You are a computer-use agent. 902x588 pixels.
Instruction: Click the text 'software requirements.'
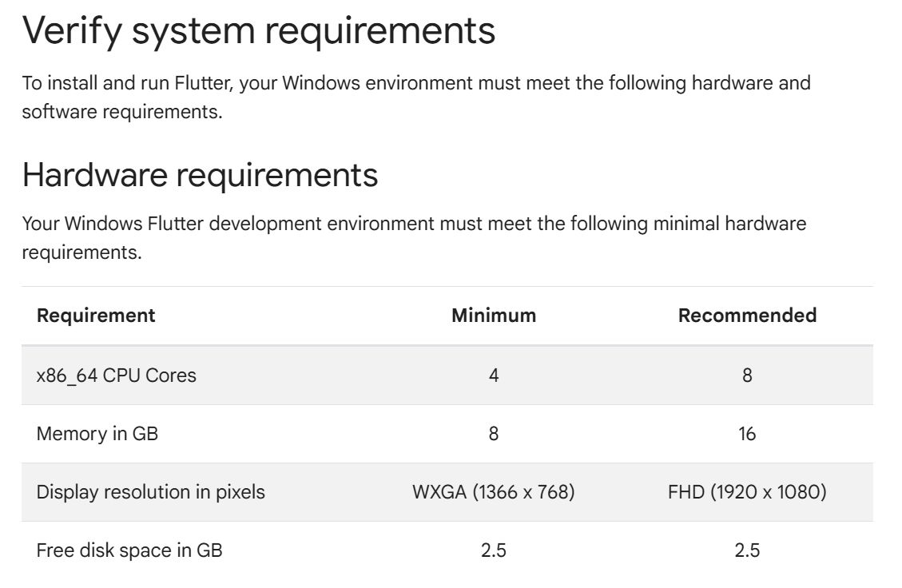(122, 112)
